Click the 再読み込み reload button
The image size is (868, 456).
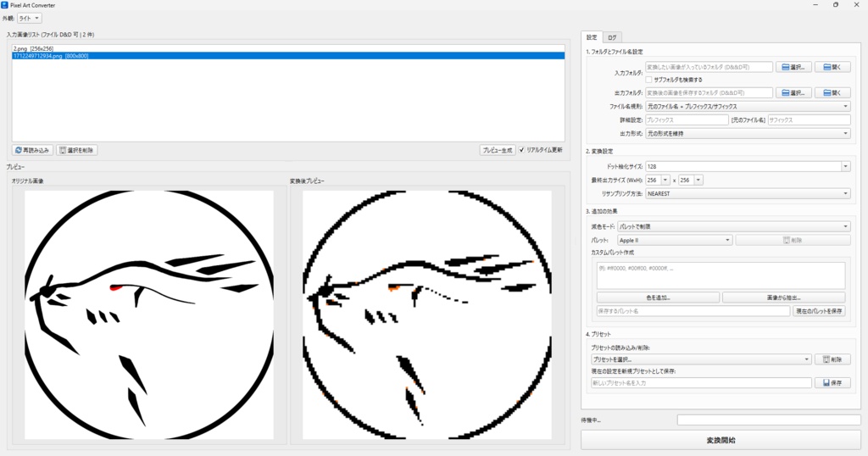[33, 150]
